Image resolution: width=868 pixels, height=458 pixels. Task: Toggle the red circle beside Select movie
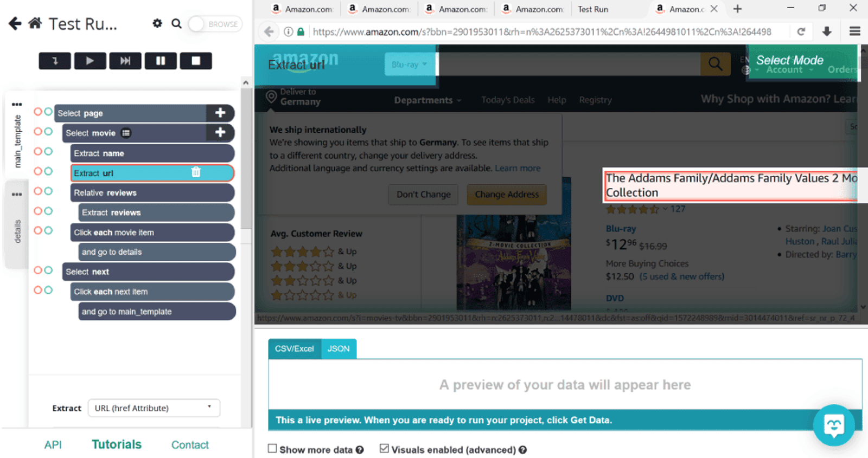38,132
